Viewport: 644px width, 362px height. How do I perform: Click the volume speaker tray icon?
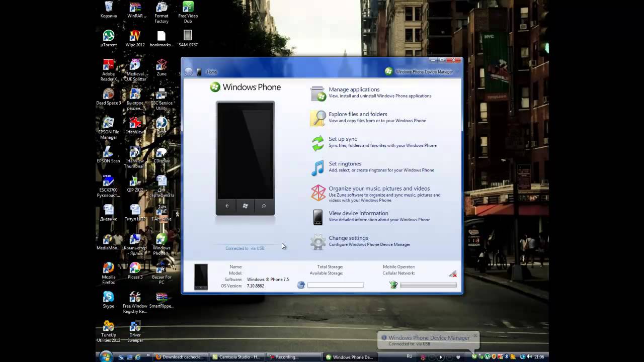pos(528,357)
